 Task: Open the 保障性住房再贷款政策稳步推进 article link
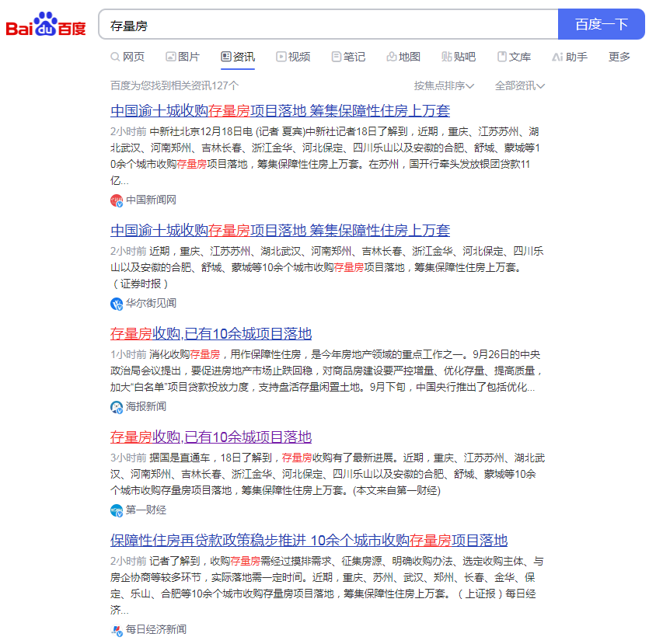click(309, 540)
